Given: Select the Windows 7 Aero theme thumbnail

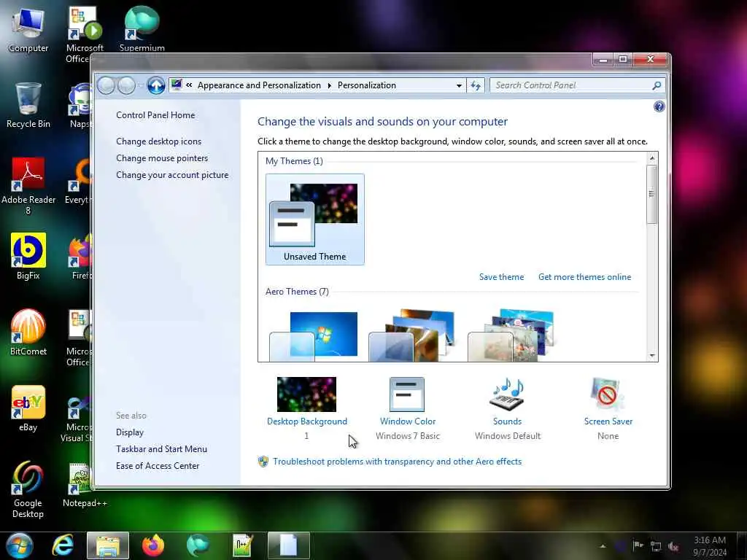Looking at the screenshot, I should coord(314,335).
